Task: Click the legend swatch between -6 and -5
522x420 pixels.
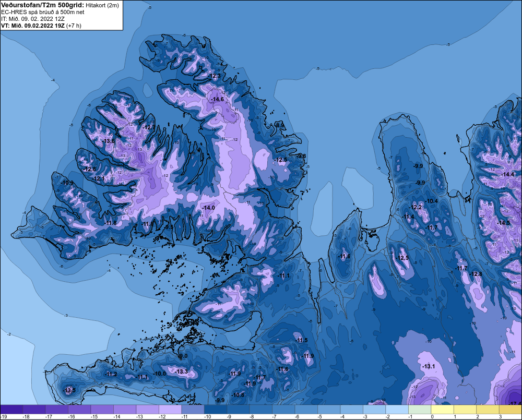Action: [306, 410]
